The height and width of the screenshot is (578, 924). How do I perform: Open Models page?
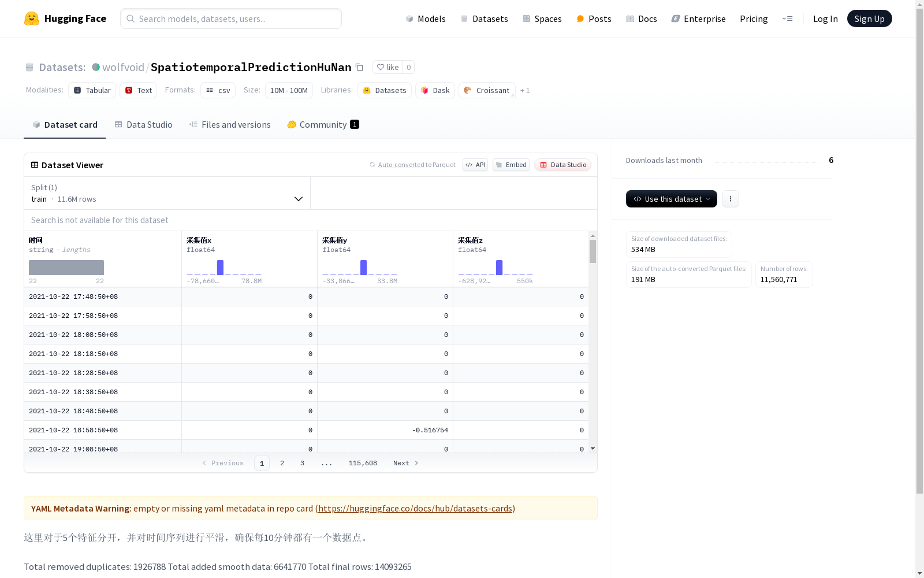coord(426,18)
